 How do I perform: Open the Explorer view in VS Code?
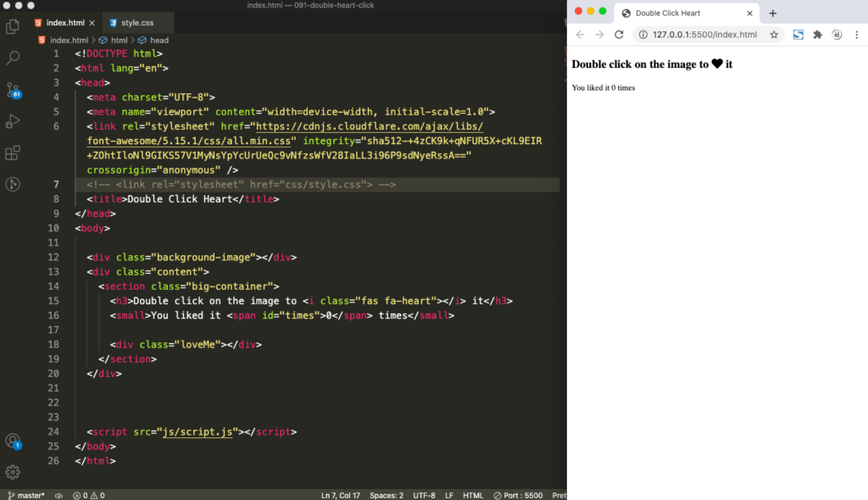(x=12, y=26)
